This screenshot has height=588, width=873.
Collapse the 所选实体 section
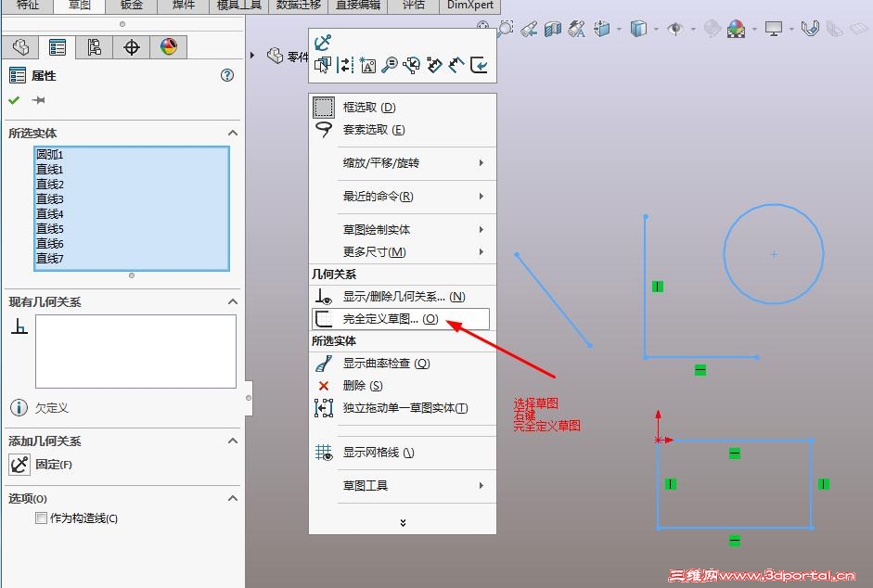tap(233, 133)
